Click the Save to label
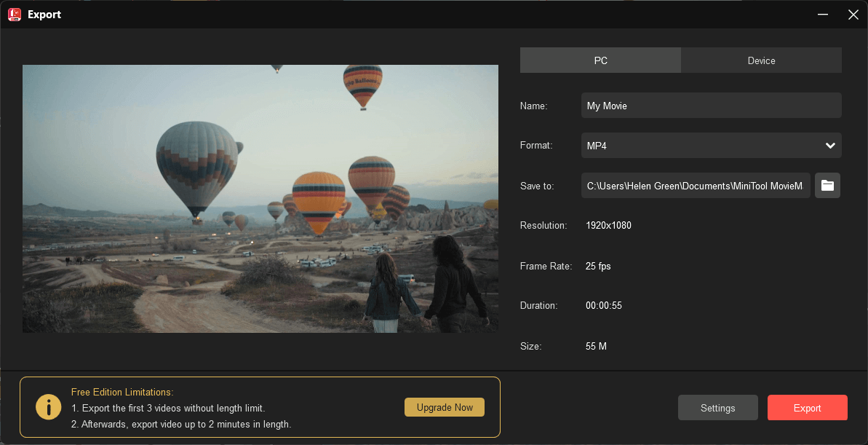 [537, 186]
